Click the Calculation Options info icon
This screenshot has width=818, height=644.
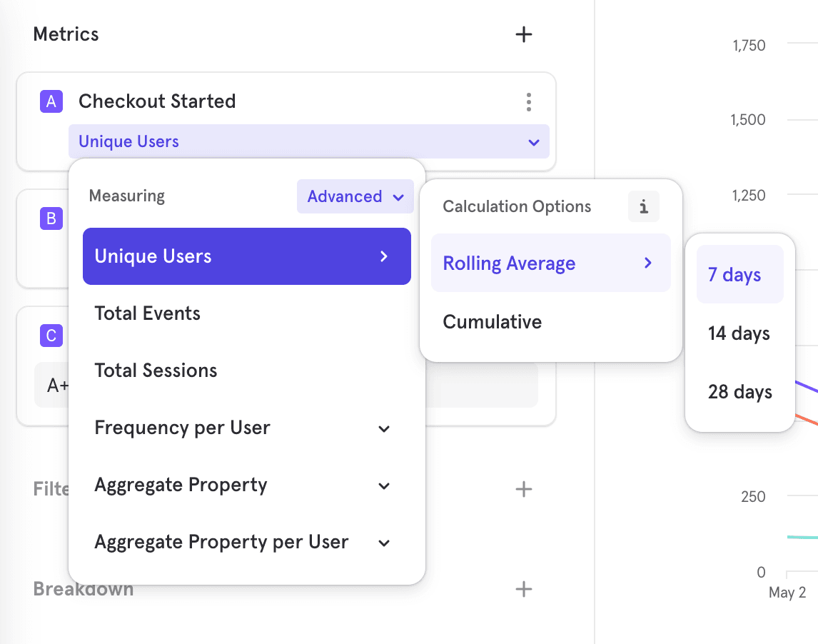[x=643, y=207]
